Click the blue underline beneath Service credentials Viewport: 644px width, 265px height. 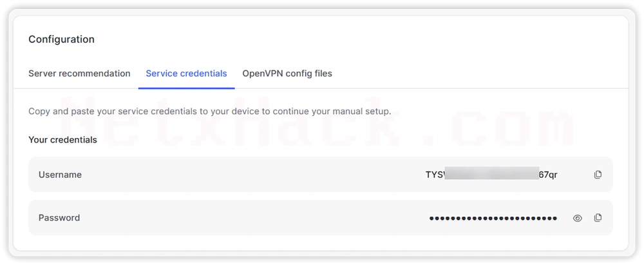[187, 88]
